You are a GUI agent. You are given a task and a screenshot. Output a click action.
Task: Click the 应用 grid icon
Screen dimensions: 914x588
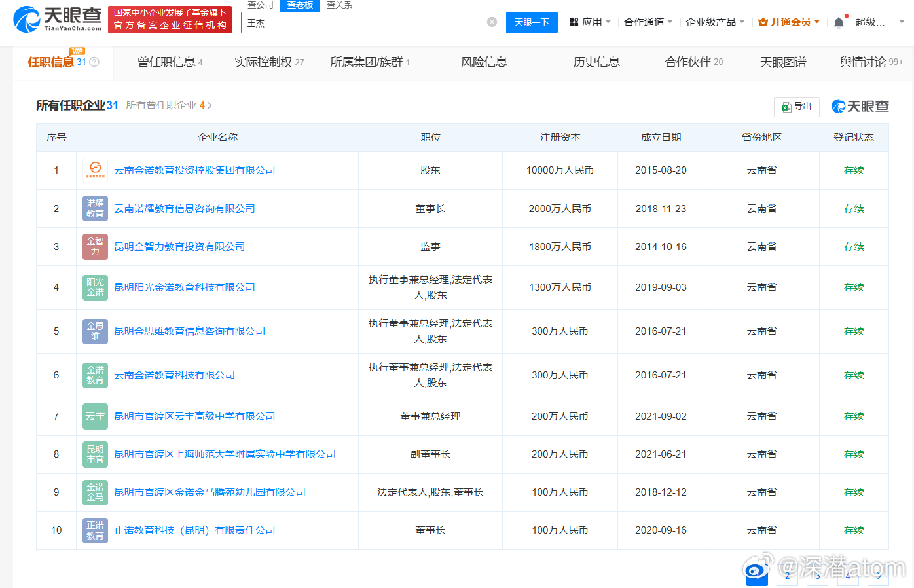coord(574,22)
